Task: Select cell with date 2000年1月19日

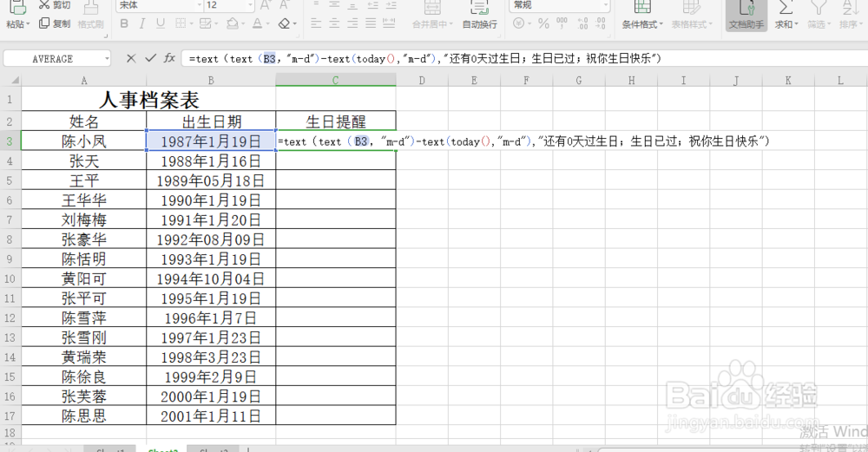Action: coord(211,396)
